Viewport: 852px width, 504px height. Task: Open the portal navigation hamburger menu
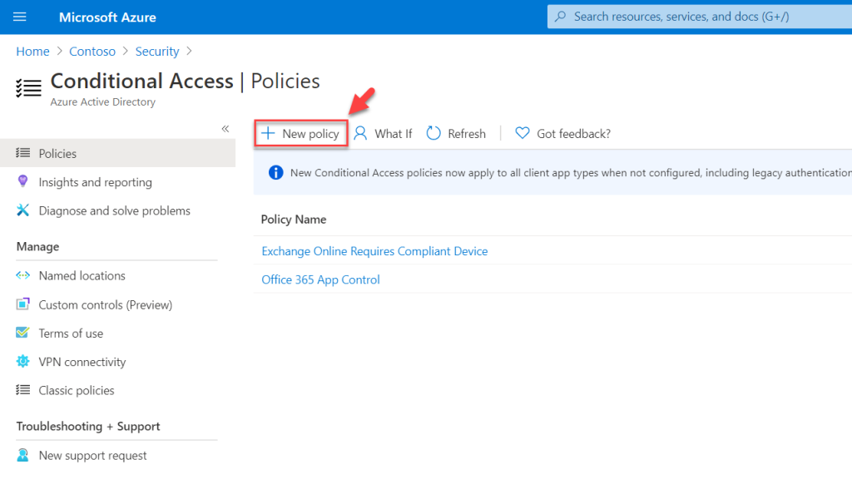19,17
